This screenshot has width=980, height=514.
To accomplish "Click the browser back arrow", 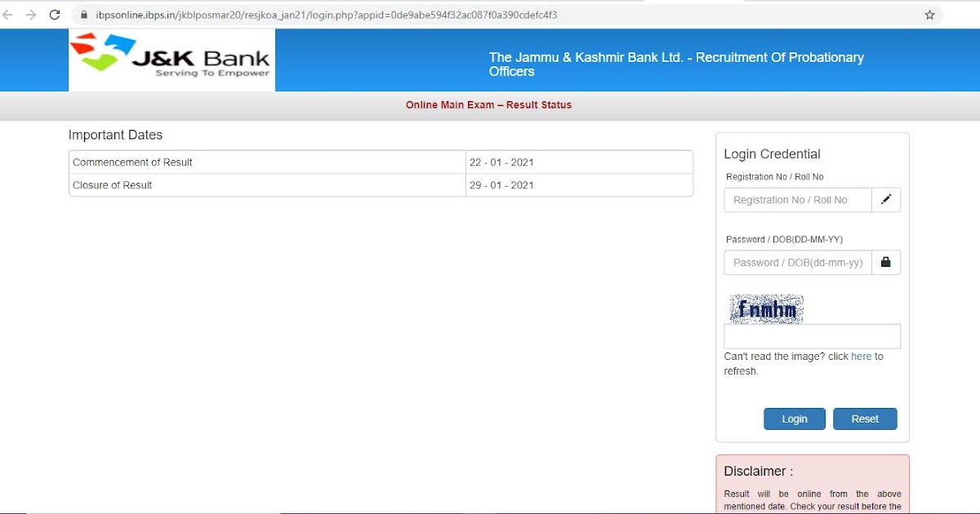I will pos(7,15).
